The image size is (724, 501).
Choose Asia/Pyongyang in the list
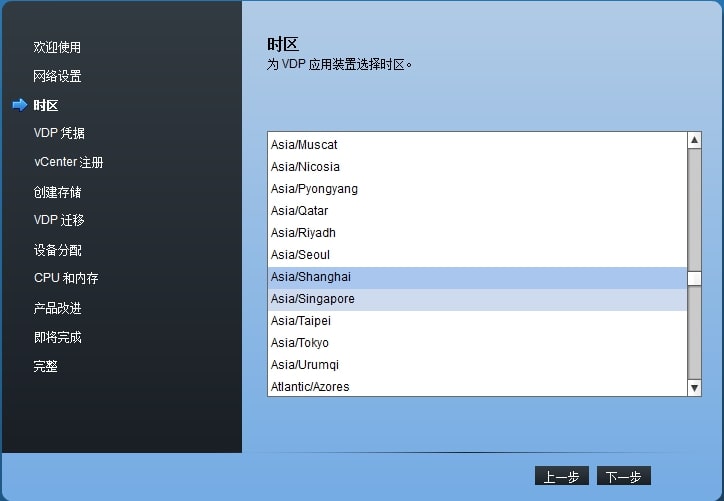[477, 189]
